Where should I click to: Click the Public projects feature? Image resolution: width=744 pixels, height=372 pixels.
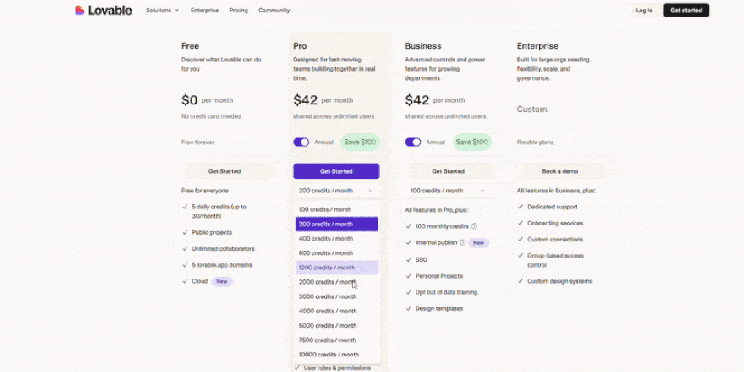[x=212, y=232]
